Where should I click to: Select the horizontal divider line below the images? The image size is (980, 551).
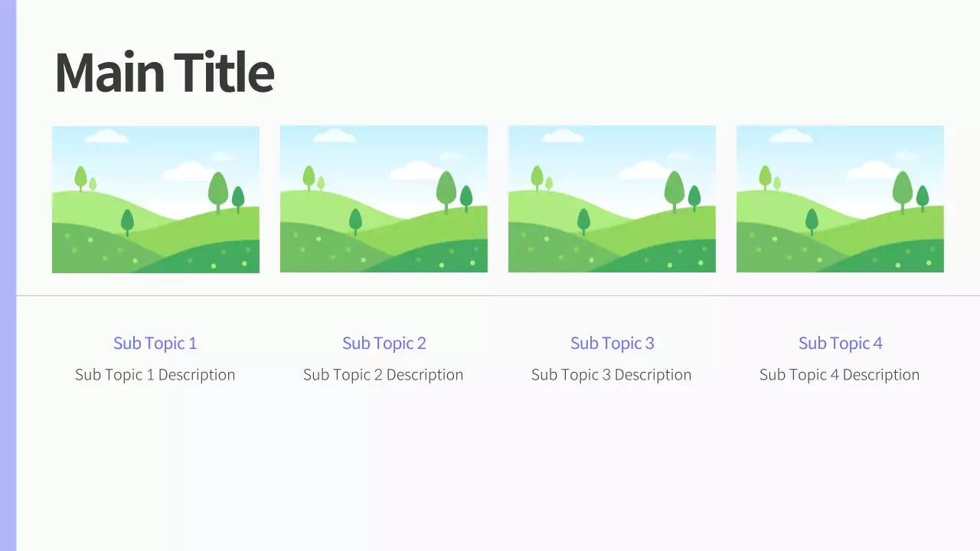[498, 295]
